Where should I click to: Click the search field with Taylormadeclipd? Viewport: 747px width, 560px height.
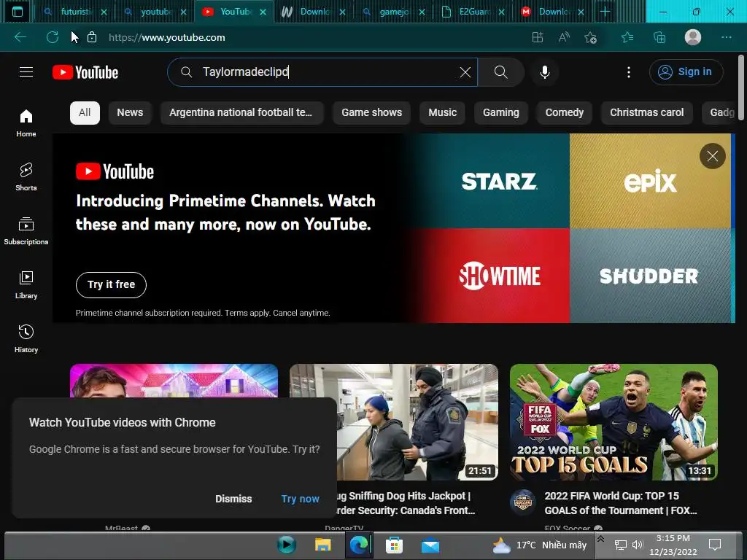pos(322,72)
